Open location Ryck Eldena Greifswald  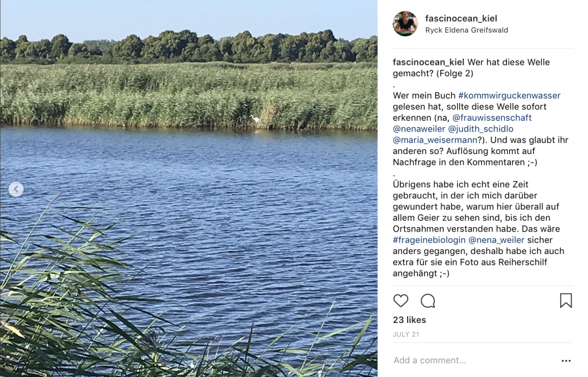coord(466,30)
